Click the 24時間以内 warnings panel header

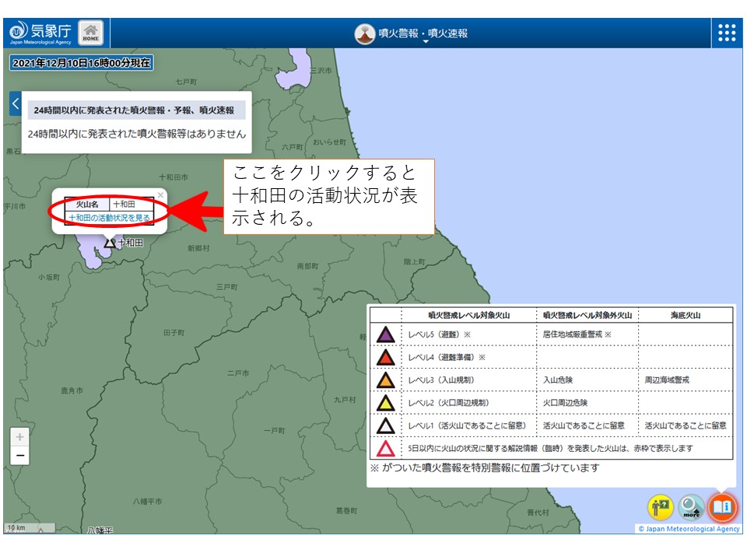136,110
